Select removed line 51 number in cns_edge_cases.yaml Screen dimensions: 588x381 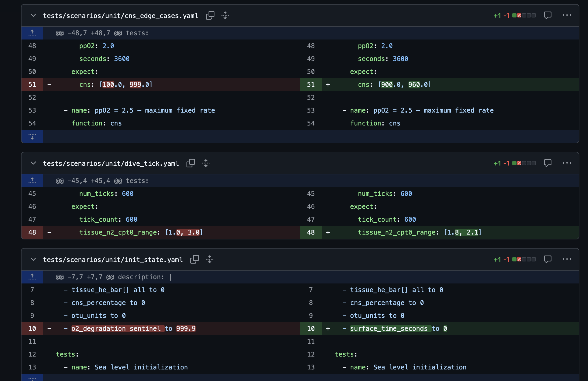coord(32,85)
